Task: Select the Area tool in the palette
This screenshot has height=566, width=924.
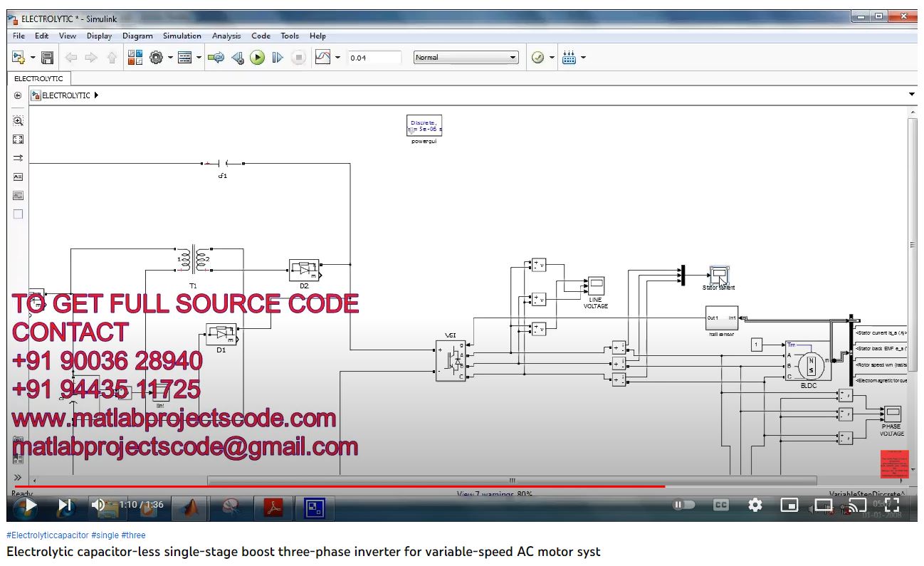Action: coord(19,214)
